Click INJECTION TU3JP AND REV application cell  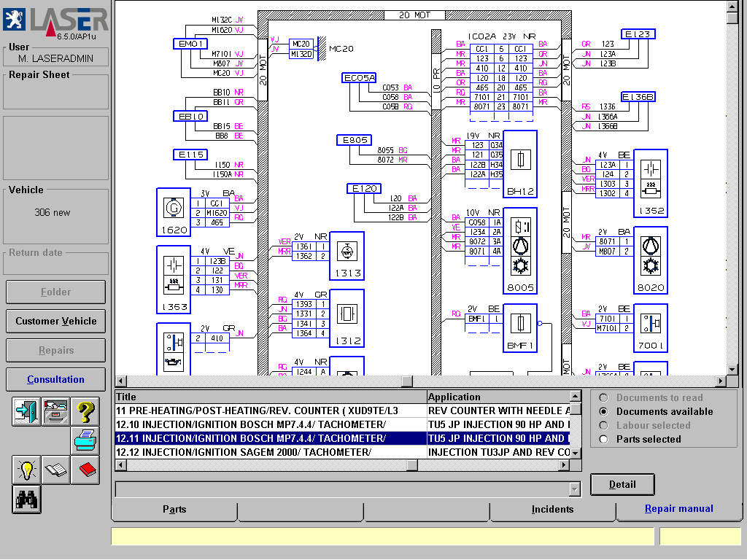pyautogui.click(x=498, y=452)
